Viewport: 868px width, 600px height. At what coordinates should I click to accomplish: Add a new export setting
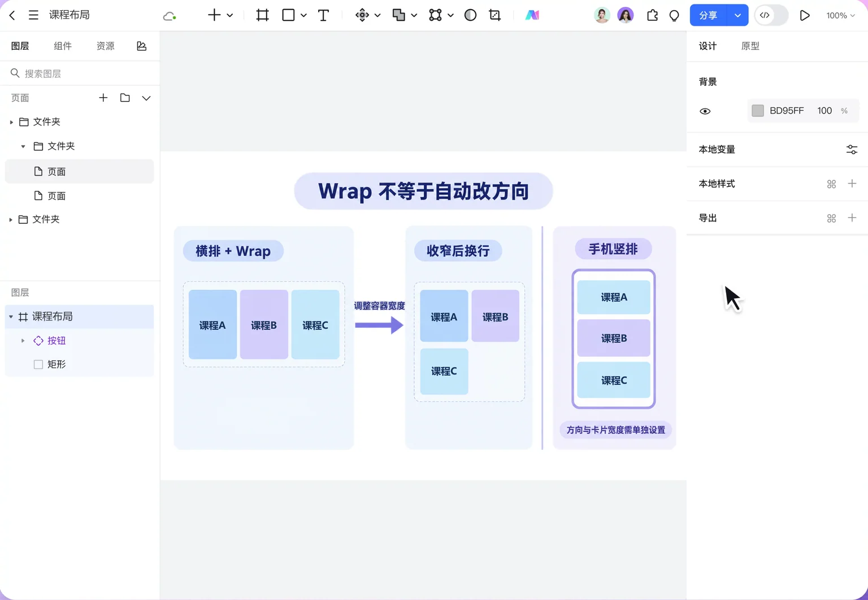click(852, 218)
